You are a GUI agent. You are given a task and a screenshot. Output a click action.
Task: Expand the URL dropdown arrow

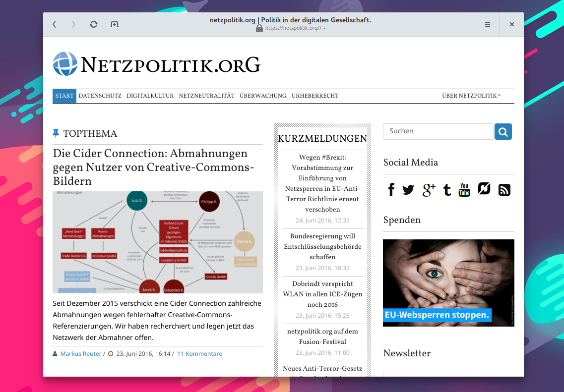[x=324, y=28]
